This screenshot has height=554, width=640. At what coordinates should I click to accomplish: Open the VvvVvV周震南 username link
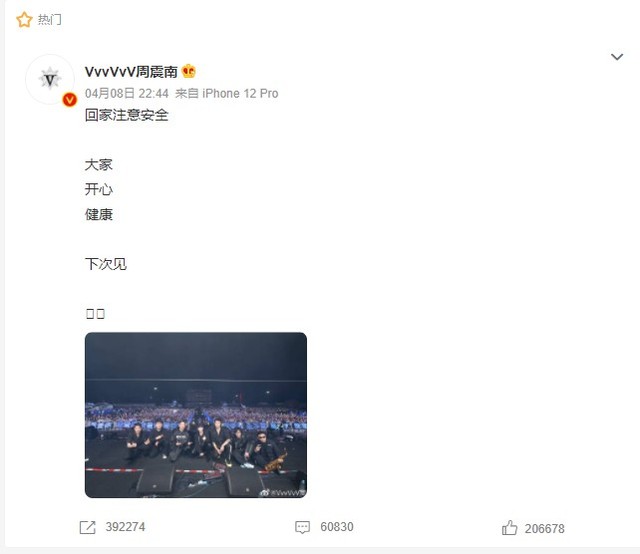[131, 72]
